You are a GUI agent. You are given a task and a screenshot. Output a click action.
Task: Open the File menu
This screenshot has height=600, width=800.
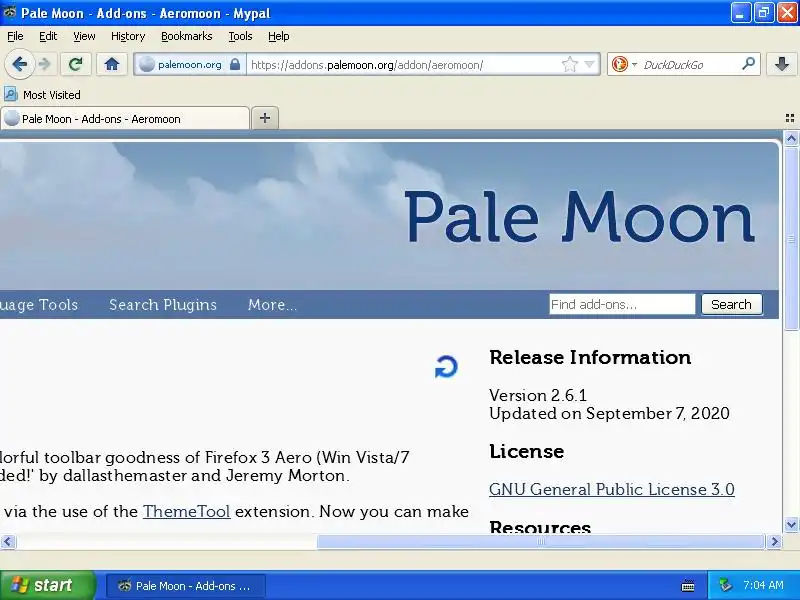[x=15, y=36]
